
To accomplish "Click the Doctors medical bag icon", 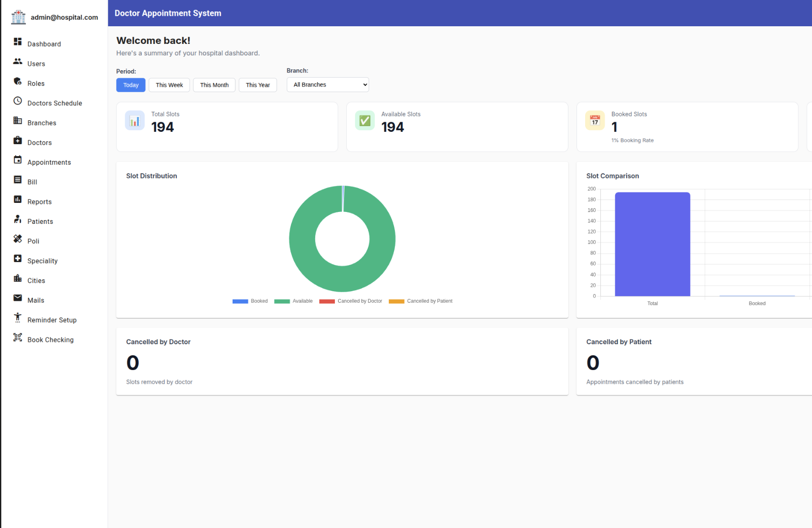I will tap(18, 140).
